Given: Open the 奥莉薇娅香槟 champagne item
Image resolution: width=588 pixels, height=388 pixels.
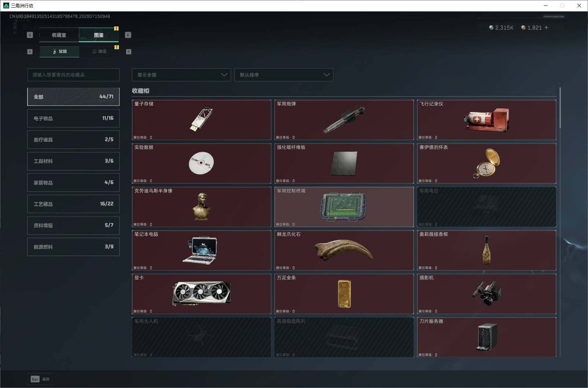Looking at the screenshot, I should pyautogui.click(x=487, y=250).
